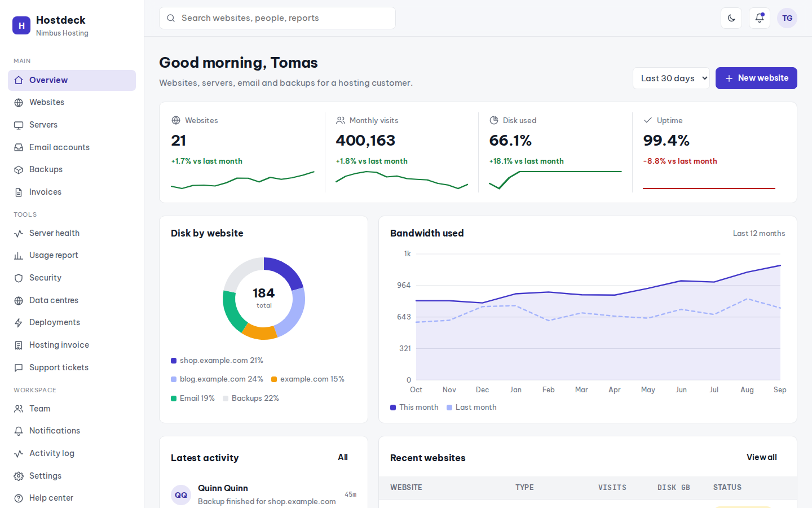
Task: Click the 99.4% uptime value
Action: (x=667, y=141)
